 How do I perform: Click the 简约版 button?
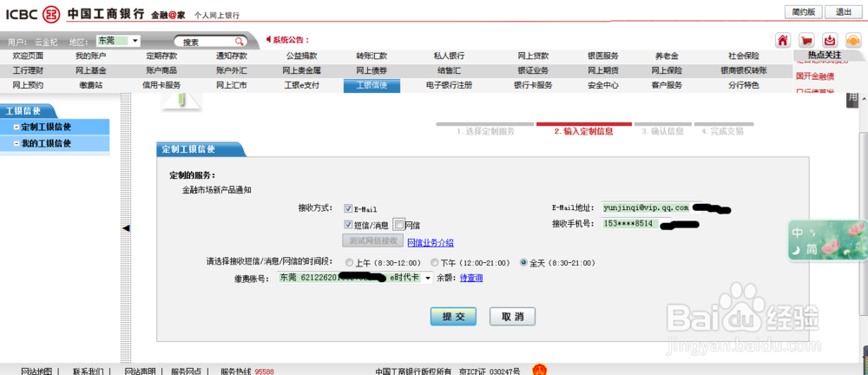click(x=803, y=11)
